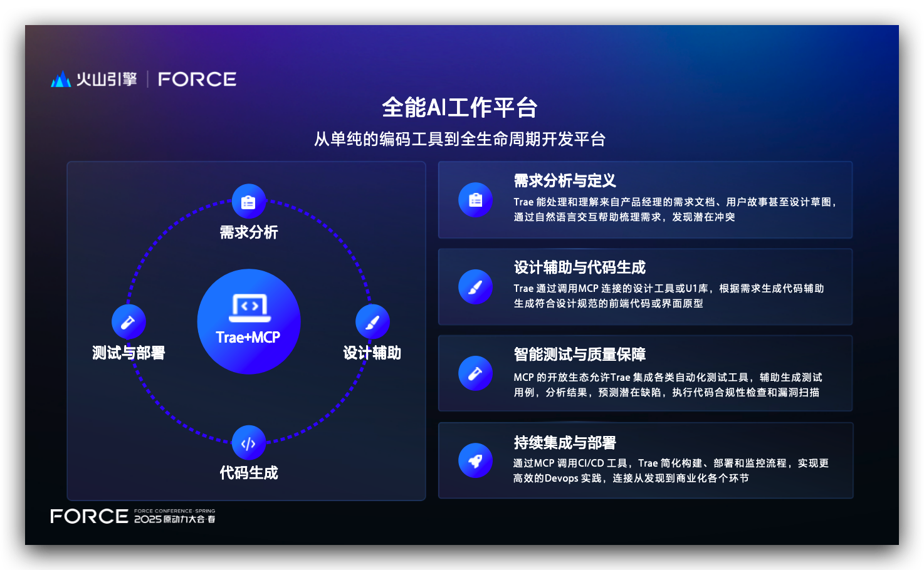Select the footer text 'FORCE CONFERENCE · SPRING'

coord(175,511)
